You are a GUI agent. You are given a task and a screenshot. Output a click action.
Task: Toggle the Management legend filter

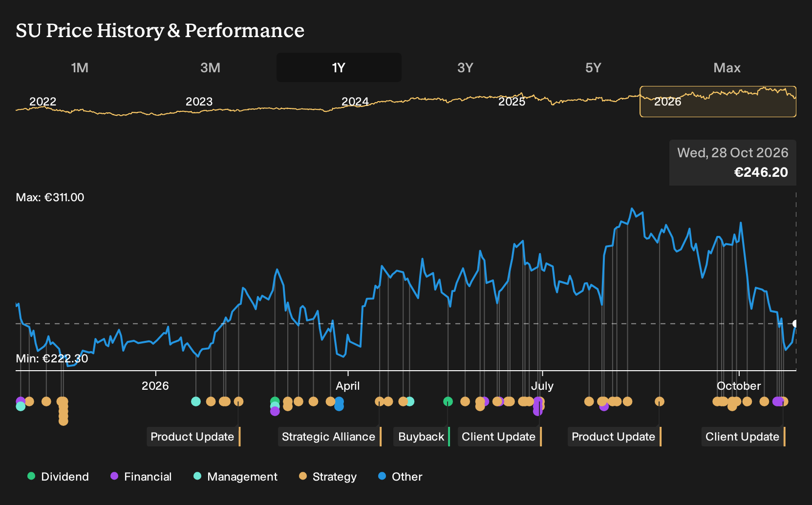pyautogui.click(x=235, y=476)
